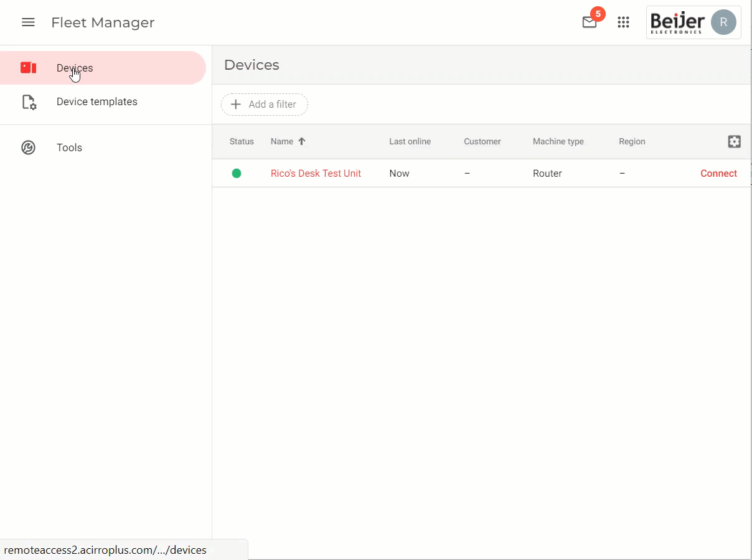Viewport: 752px width, 560px height.
Task: Click the Beijer Electronics logo
Action: pyautogui.click(x=677, y=23)
